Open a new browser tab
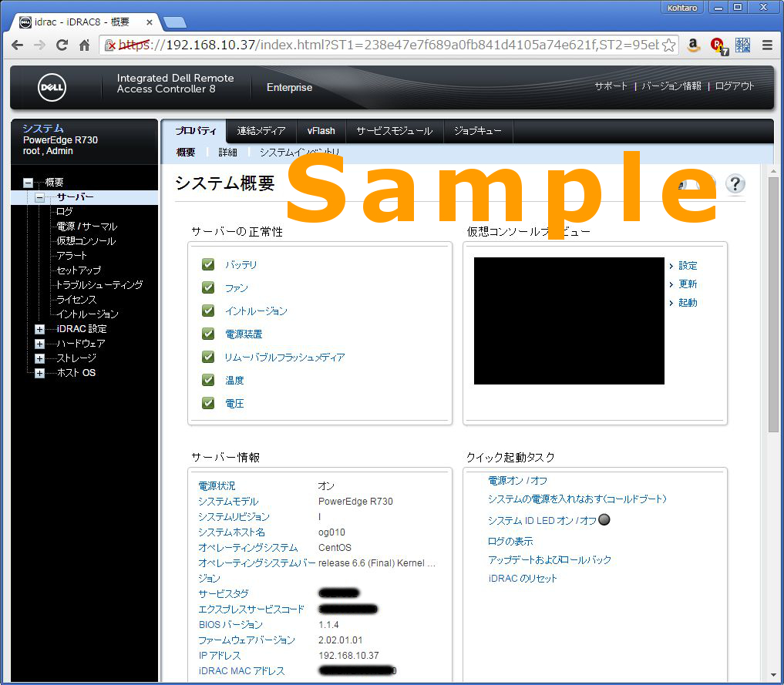The height and width of the screenshot is (685, 784). click(175, 22)
